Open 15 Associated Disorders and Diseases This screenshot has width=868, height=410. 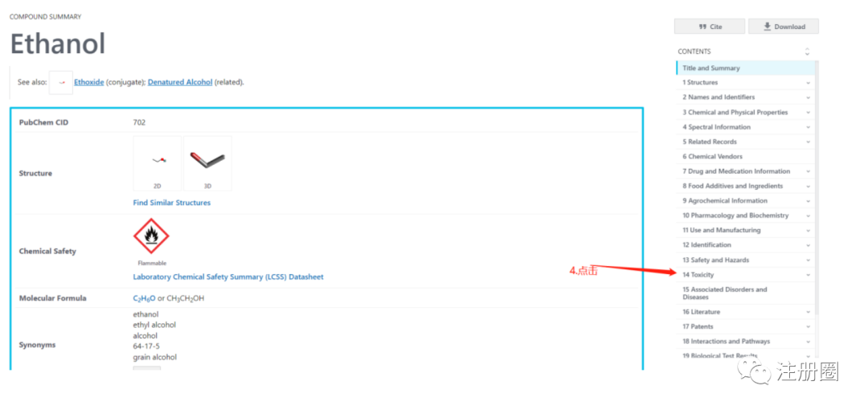click(725, 293)
